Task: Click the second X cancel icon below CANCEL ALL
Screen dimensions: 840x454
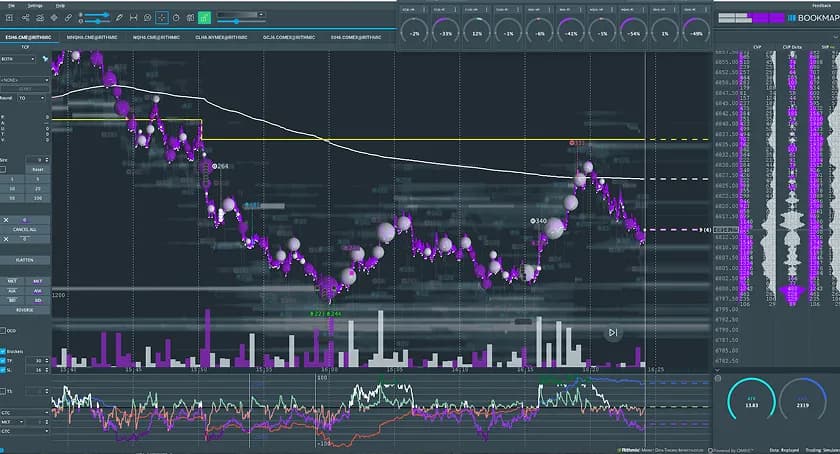Action: pos(6,239)
